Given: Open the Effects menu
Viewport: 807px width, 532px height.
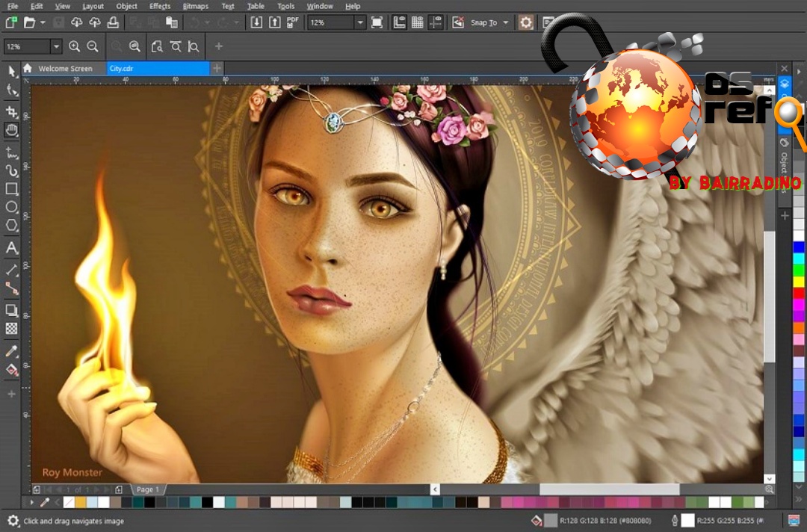Looking at the screenshot, I should tap(160, 6).
